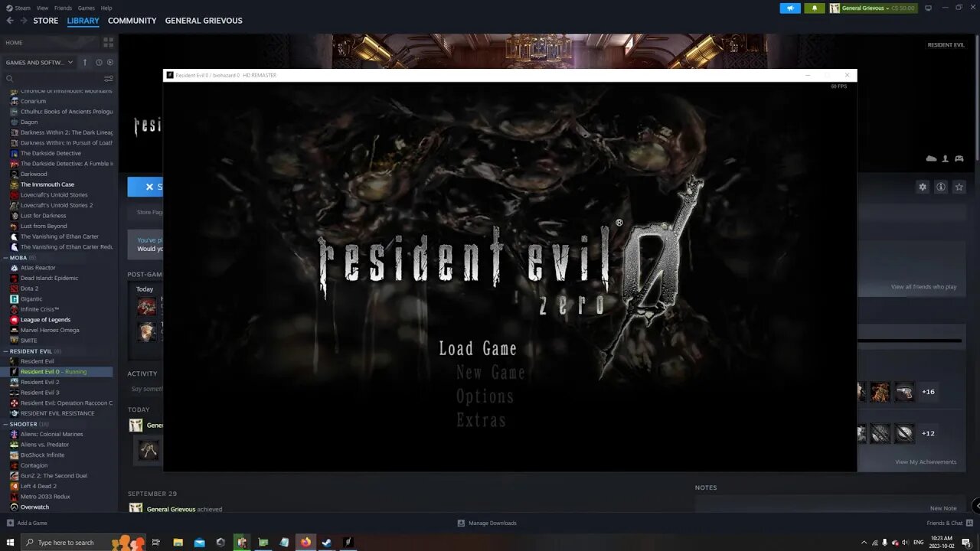Click Add a Game plus icon
This screenshot has height=551, width=980.
click(10, 523)
